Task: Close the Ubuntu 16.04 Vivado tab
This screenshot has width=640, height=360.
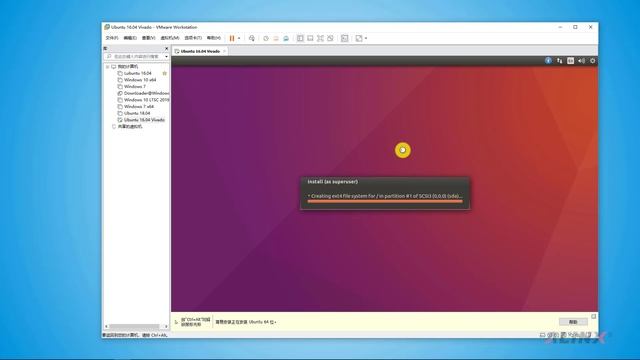Action: 224,51
